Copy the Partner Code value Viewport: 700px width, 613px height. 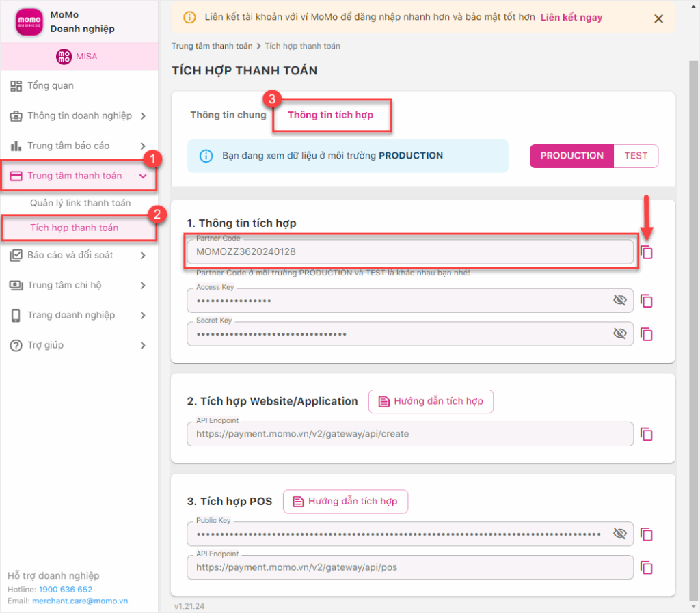[x=647, y=252]
